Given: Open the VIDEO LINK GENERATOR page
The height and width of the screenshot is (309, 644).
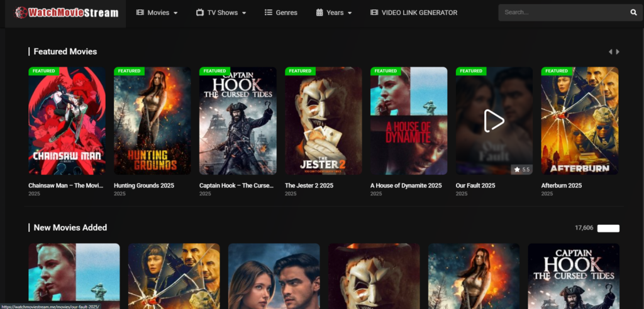Looking at the screenshot, I should pos(414,13).
